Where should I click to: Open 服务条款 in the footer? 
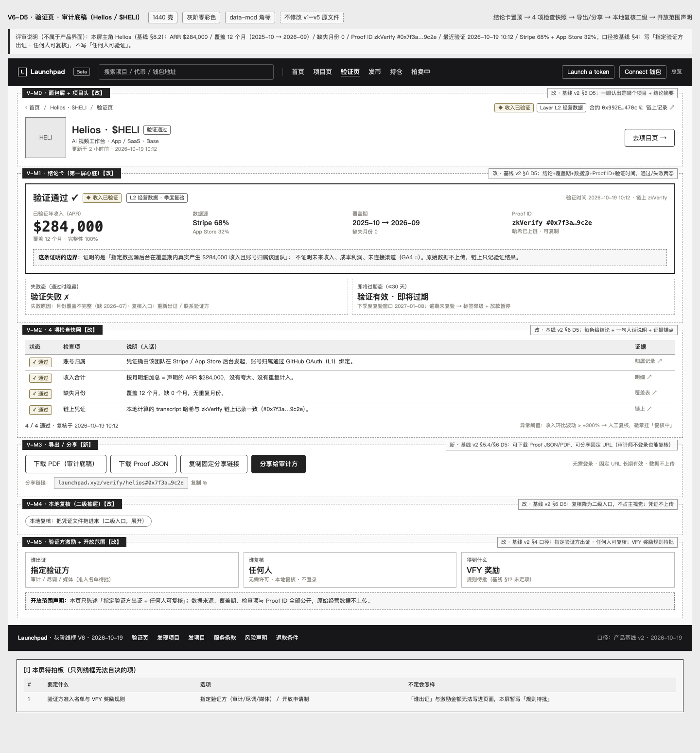point(225,638)
